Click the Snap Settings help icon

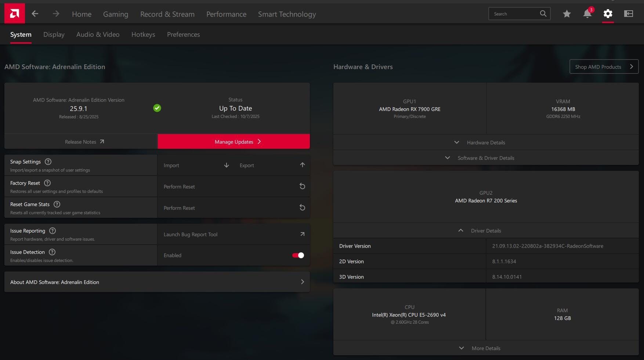click(x=48, y=162)
